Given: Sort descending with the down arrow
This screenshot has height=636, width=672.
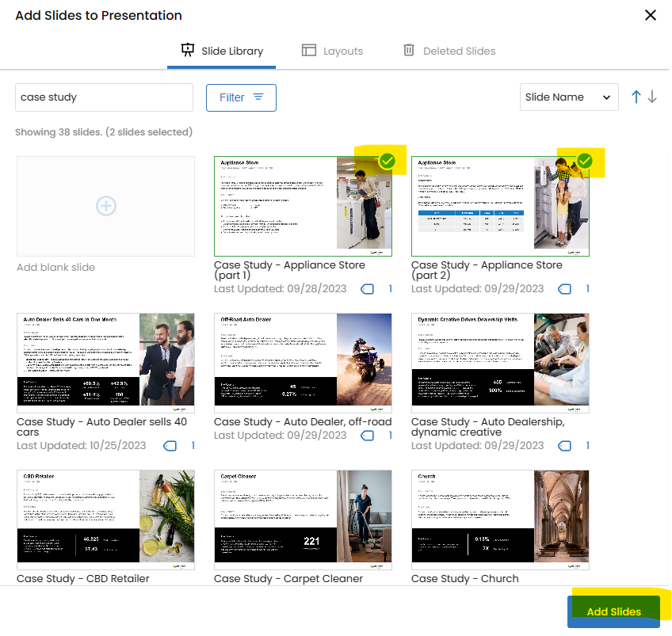Looking at the screenshot, I should (652, 97).
